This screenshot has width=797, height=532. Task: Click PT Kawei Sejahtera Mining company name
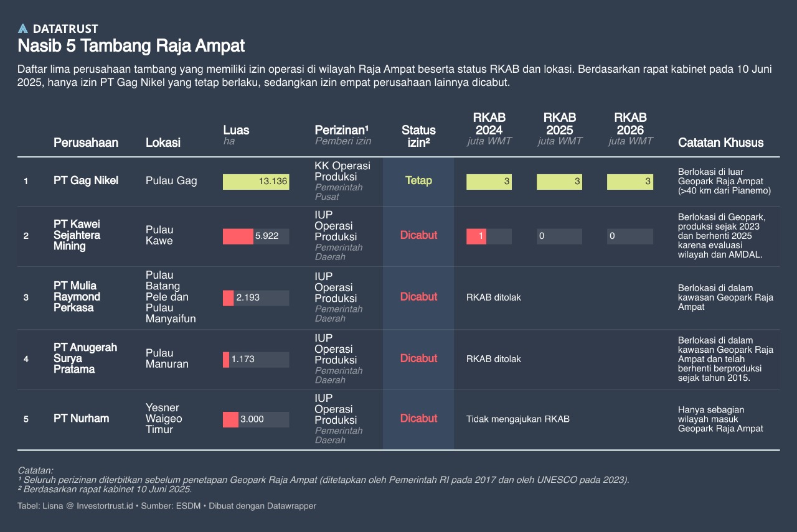(x=77, y=235)
